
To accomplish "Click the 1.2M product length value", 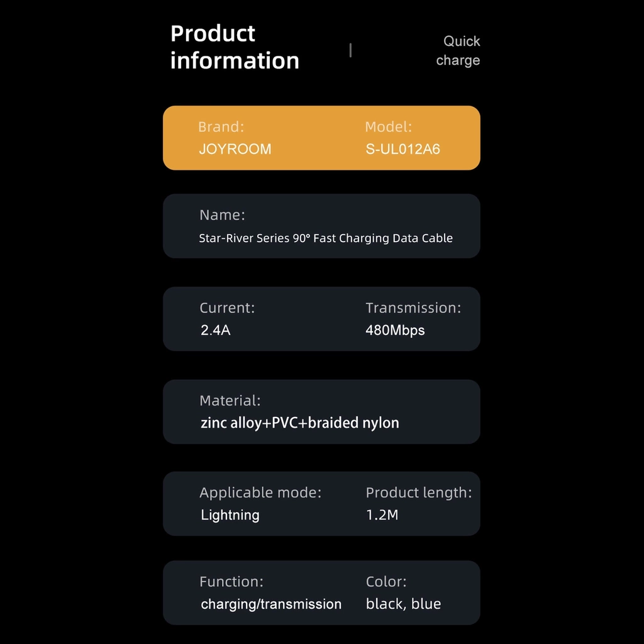I will (x=382, y=515).
